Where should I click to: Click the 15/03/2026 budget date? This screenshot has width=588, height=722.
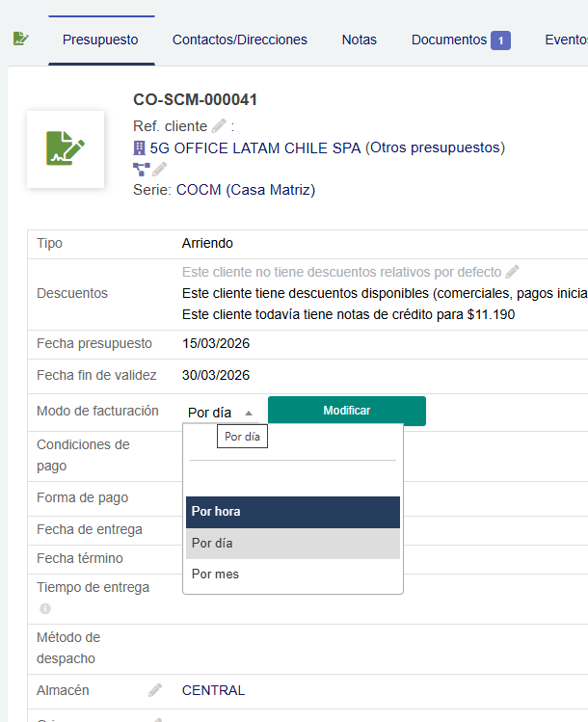click(x=216, y=343)
